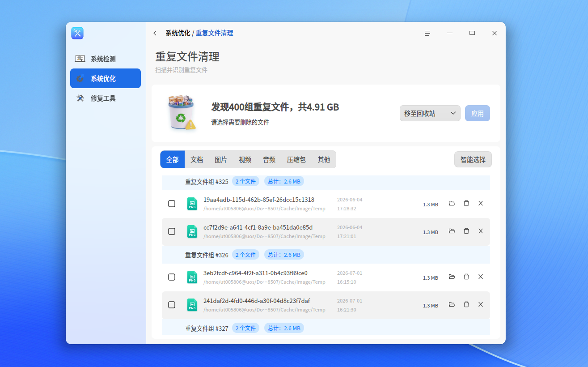Viewport: 588px width, 367px height.
Task: Go back using the arrow icon
Action: click(x=155, y=33)
